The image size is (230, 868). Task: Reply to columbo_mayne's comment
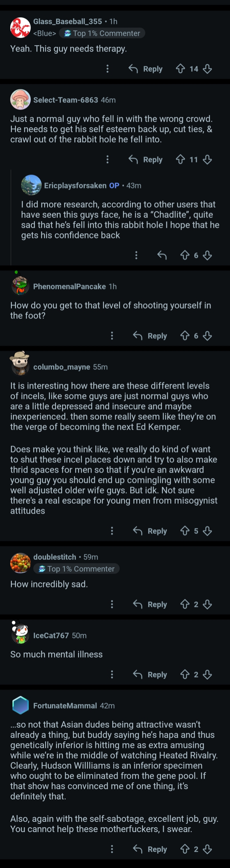pos(150,531)
